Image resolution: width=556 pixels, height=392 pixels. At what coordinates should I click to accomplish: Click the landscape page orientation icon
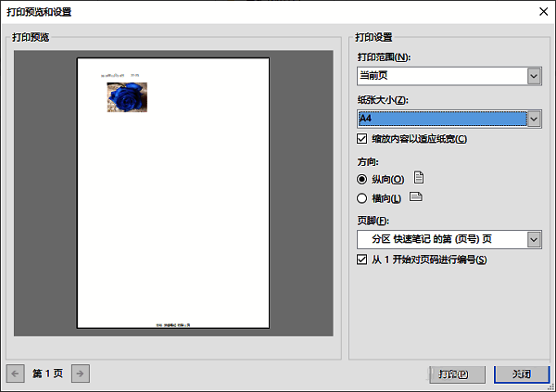[x=416, y=197]
